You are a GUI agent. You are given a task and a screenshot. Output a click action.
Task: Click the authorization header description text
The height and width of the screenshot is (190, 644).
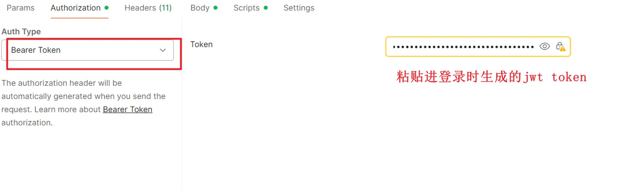84,103
